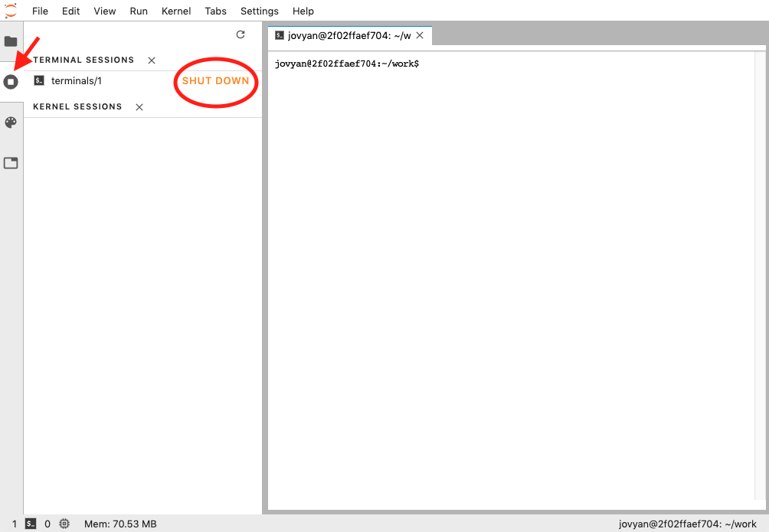This screenshot has width=769, height=532.
Task: Close all kernel sessions with the X button
Action: point(139,106)
